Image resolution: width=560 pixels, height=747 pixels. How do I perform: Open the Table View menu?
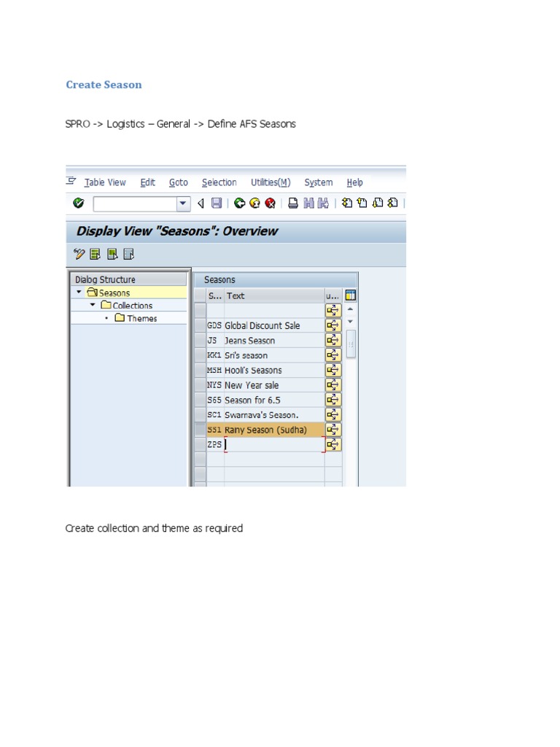[x=105, y=182]
